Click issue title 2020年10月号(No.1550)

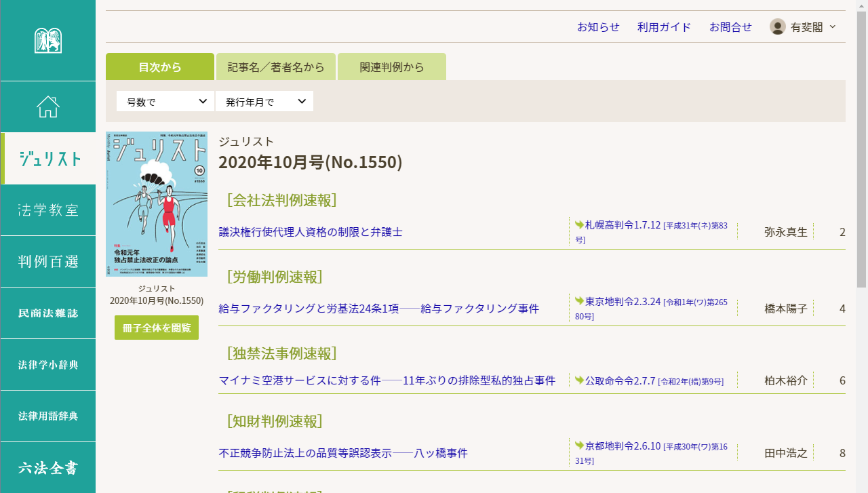tap(311, 163)
